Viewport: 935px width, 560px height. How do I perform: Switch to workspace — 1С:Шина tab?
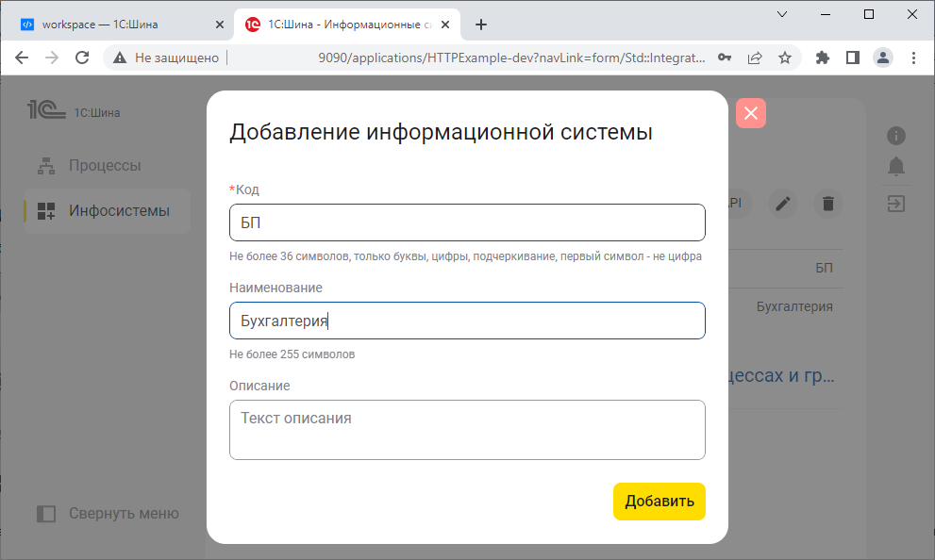111,25
